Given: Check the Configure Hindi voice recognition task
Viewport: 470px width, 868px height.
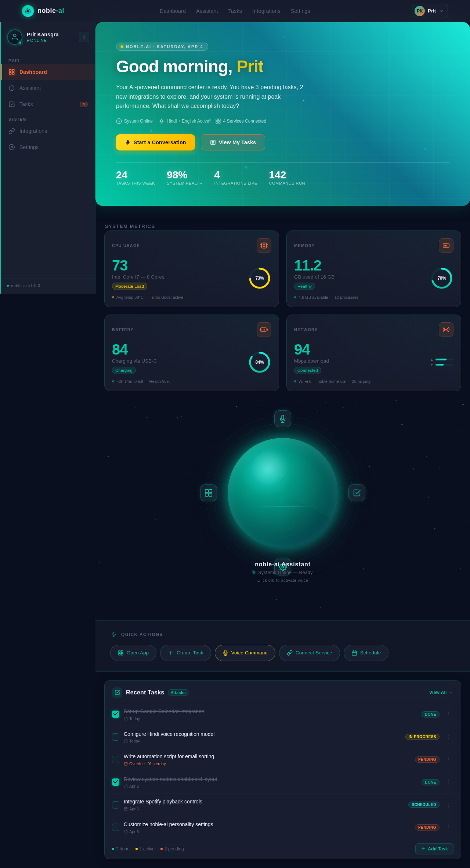Looking at the screenshot, I should [116, 737].
